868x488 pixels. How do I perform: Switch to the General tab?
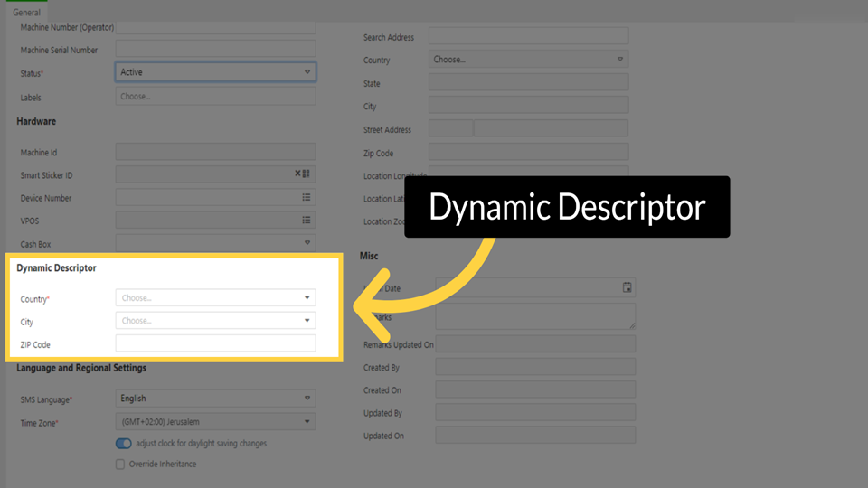point(26,13)
